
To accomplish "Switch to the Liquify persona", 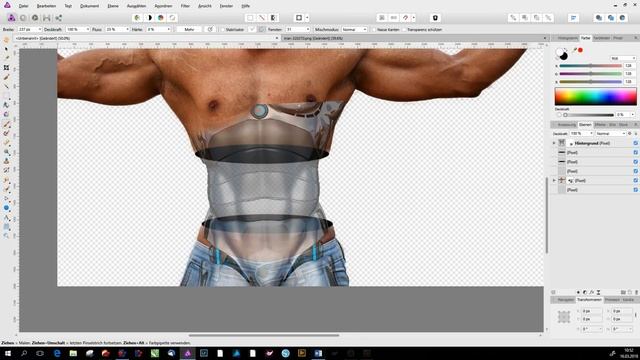I will point(23,18).
